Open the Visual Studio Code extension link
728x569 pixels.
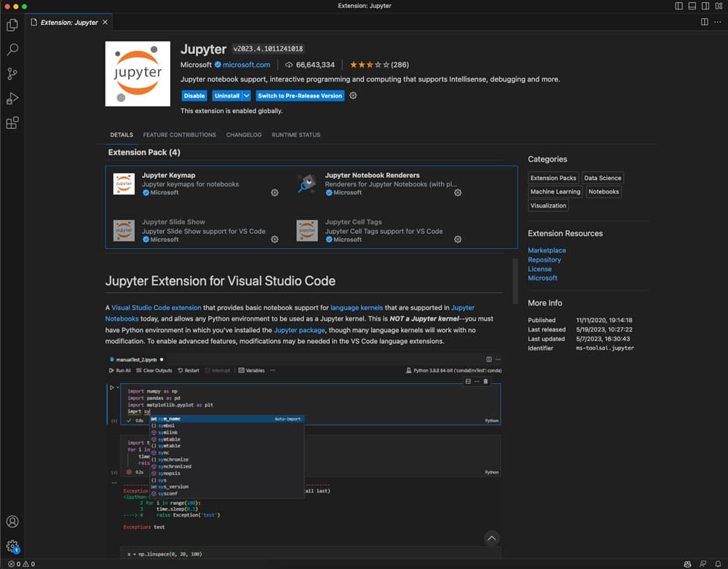click(x=157, y=307)
